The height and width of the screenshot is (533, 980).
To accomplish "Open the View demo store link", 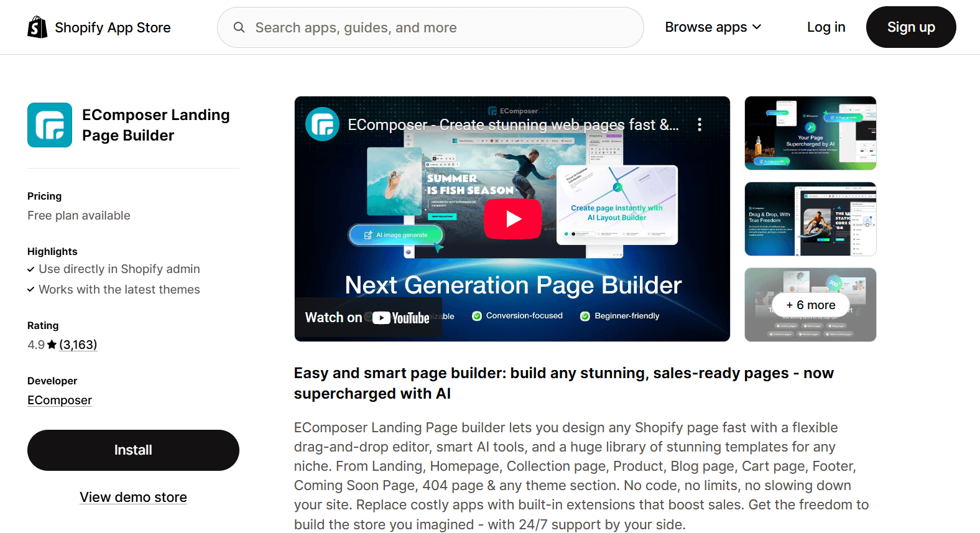I will (x=133, y=497).
